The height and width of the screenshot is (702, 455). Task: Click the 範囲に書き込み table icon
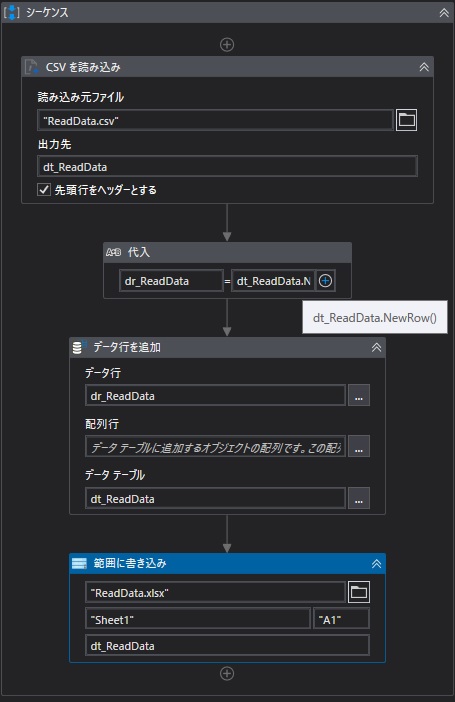(x=79, y=563)
